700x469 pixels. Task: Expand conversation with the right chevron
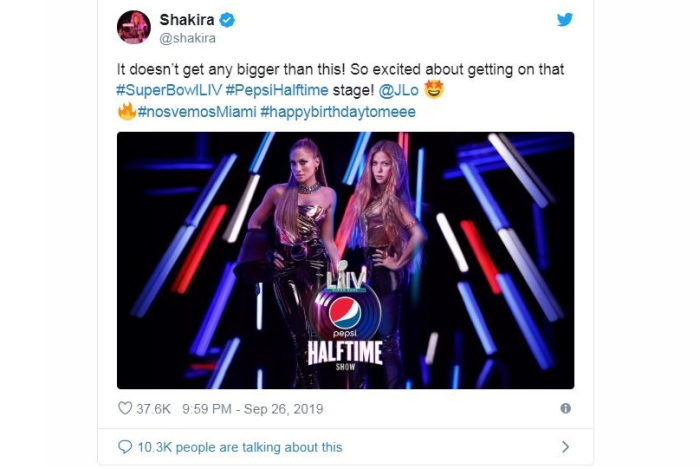(565, 447)
